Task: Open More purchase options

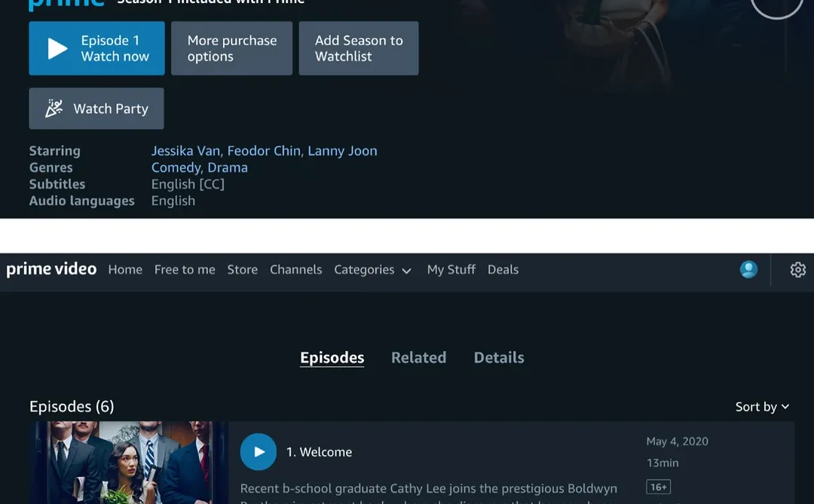Action: coord(231,48)
